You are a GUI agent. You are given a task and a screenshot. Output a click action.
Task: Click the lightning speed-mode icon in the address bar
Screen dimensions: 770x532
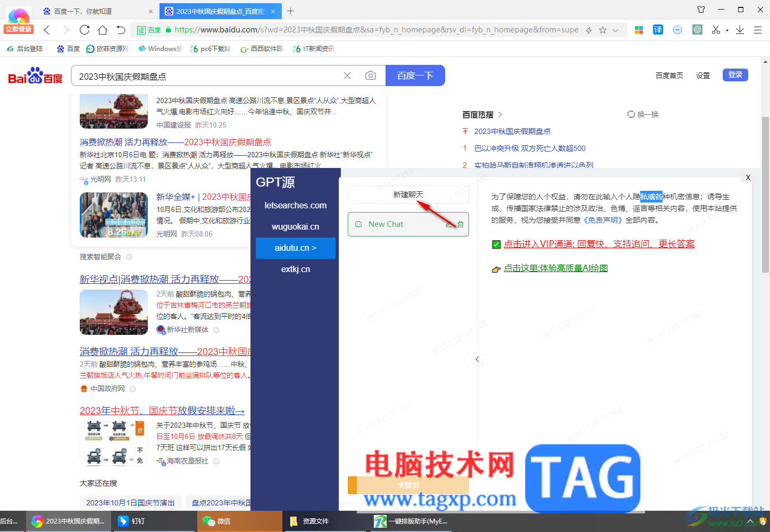click(x=589, y=30)
